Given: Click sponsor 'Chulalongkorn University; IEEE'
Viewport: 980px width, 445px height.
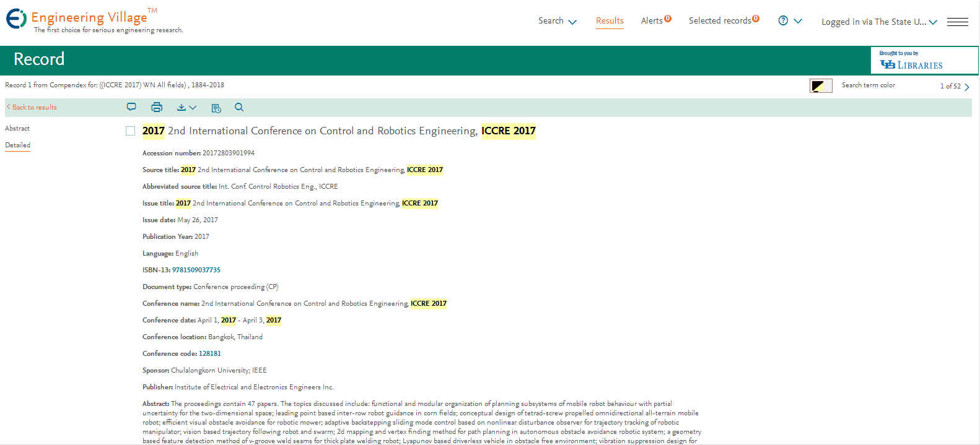Looking at the screenshot, I should 219,370.
